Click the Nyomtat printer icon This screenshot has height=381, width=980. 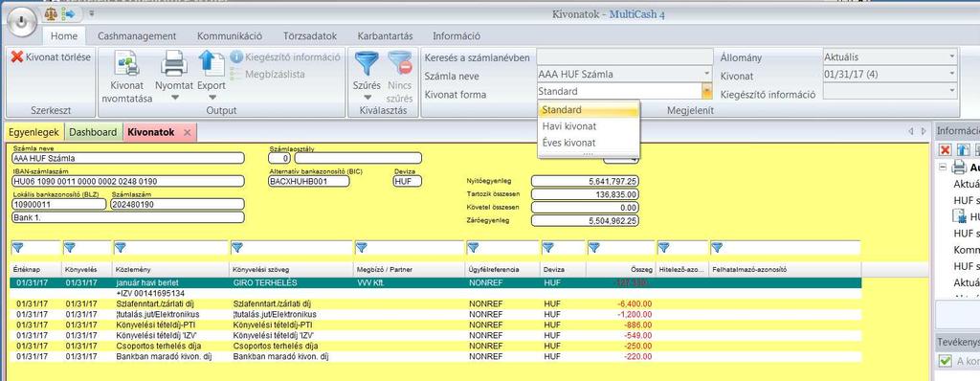pos(174,64)
